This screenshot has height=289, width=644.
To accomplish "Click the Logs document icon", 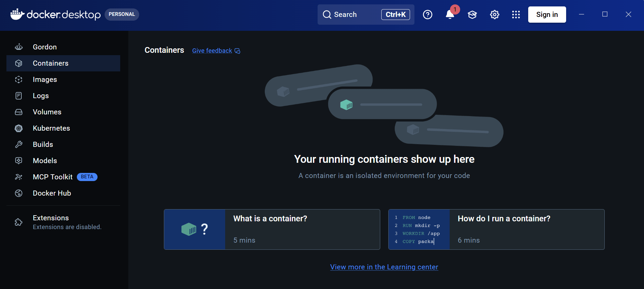I will (x=19, y=96).
